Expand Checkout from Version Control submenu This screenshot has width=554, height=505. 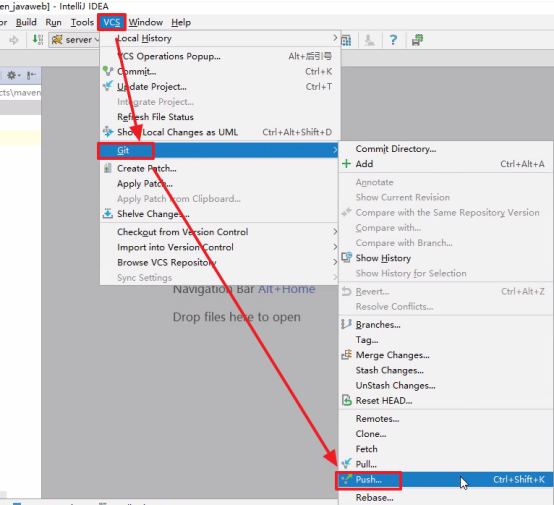[x=219, y=232]
